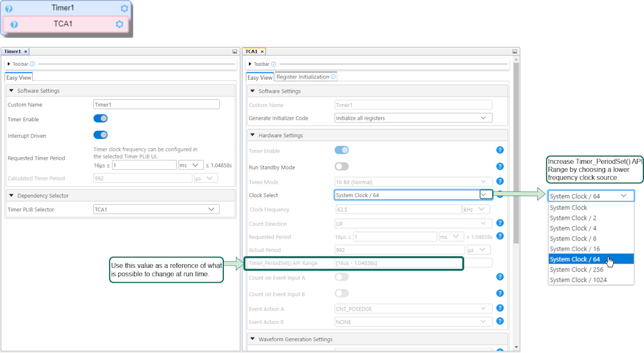The width and height of the screenshot is (644, 353).
Task: Click the info icon next to Register Initialization
Action: [334, 77]
